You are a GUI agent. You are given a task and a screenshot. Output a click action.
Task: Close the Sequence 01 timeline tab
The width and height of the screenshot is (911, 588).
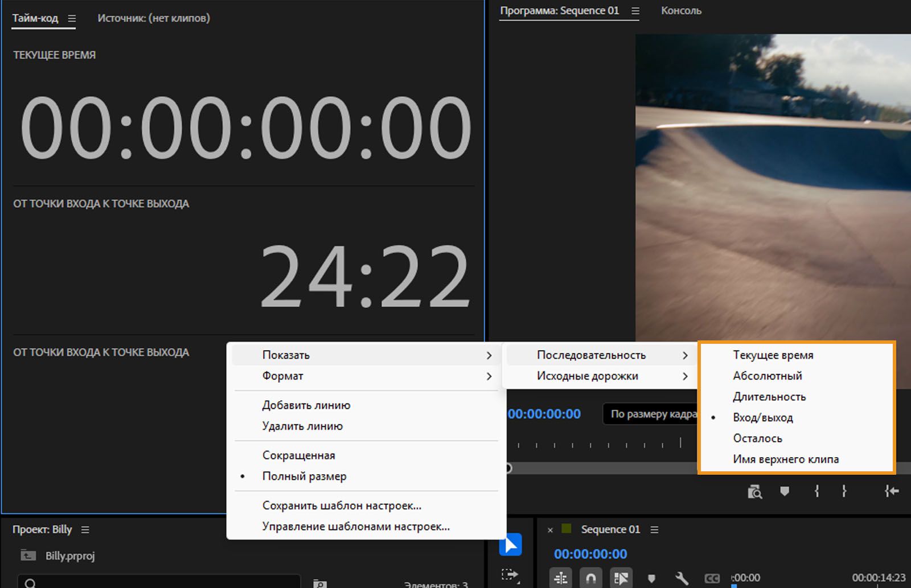point(550,530)
